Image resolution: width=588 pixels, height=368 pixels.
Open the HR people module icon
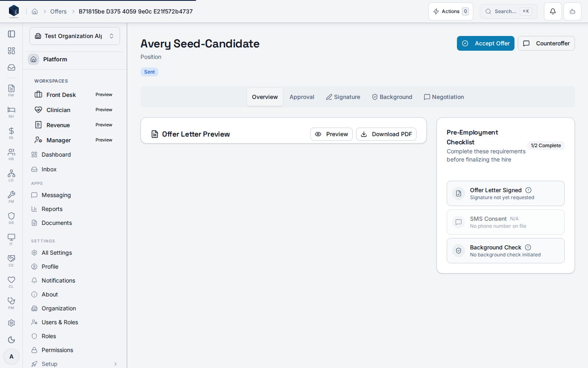(11, 154)
